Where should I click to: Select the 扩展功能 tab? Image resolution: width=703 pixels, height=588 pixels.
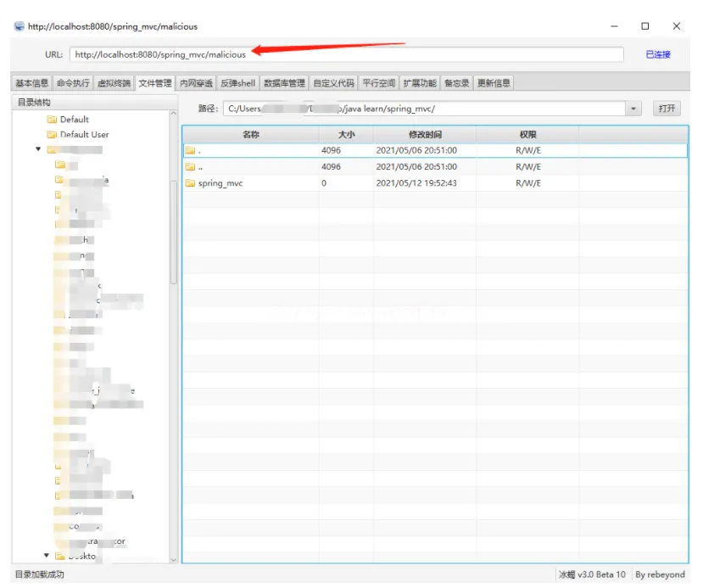click(x=420, y=83)
